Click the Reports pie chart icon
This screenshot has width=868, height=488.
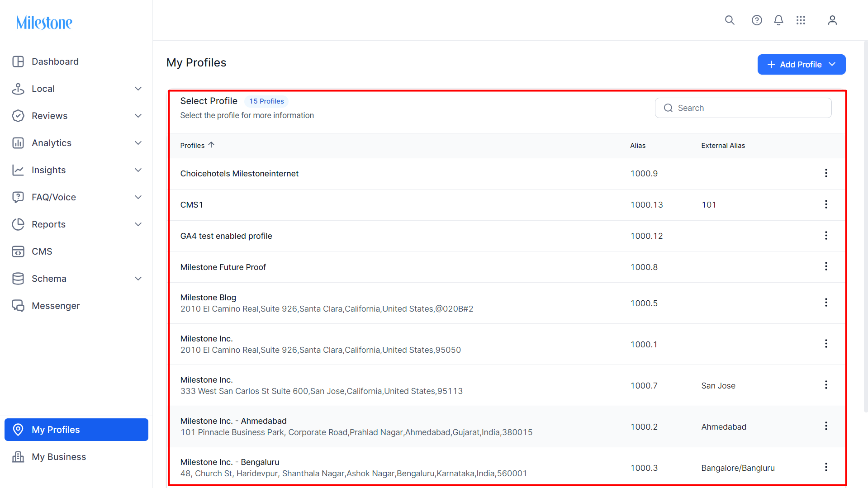tap(18, 224)
